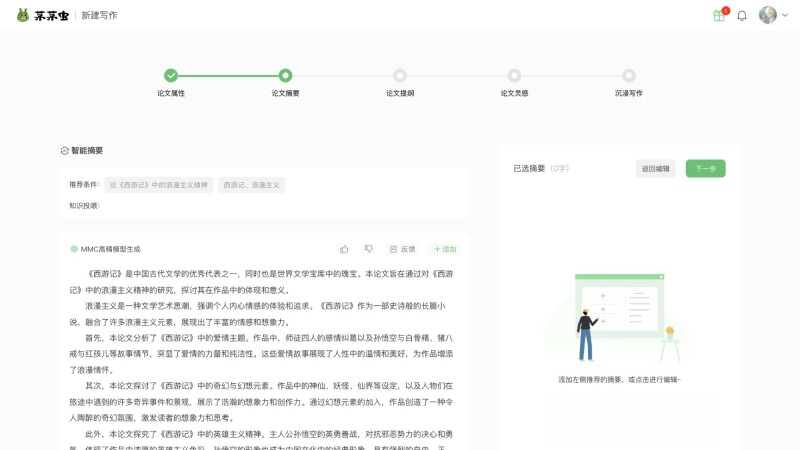Open the notification bell
This screenshot has height=450, width=800.
(742, 15)
